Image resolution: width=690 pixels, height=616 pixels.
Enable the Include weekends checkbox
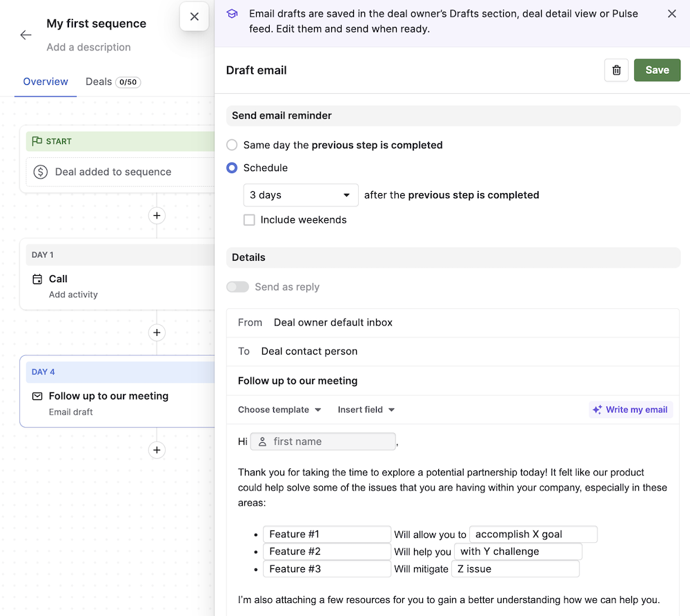pos(249,219)
